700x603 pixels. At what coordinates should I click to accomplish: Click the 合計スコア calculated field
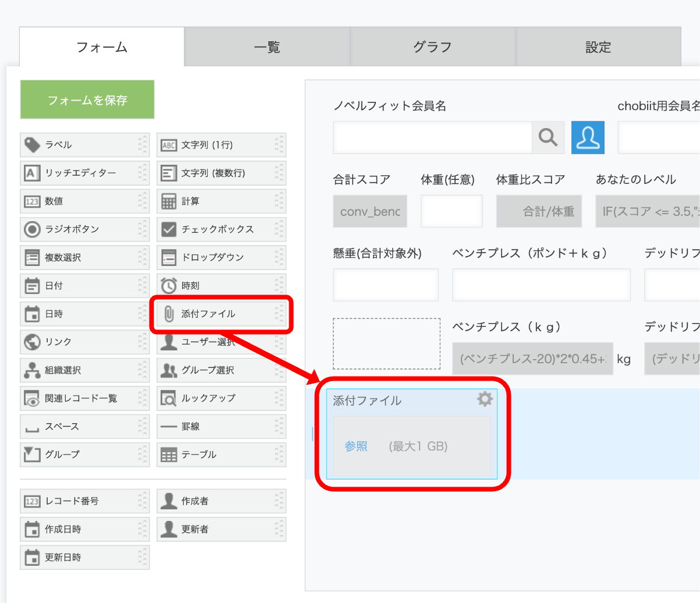[x=370, y=211]
